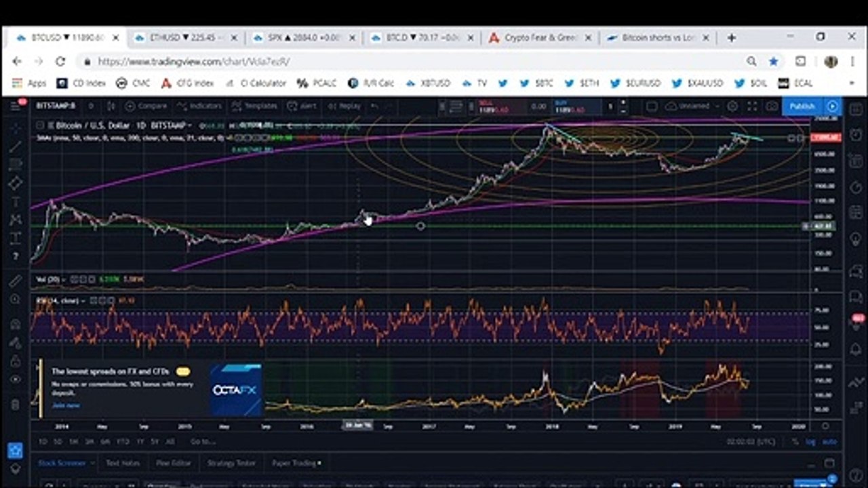Open the Templates button
868x488 pixels.
254,106
